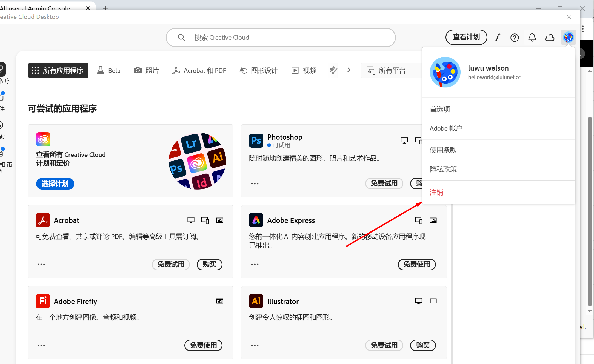Open the help question mark icon
The height and width of the screenshot is (364, 594).
click(x=515, y=38)
